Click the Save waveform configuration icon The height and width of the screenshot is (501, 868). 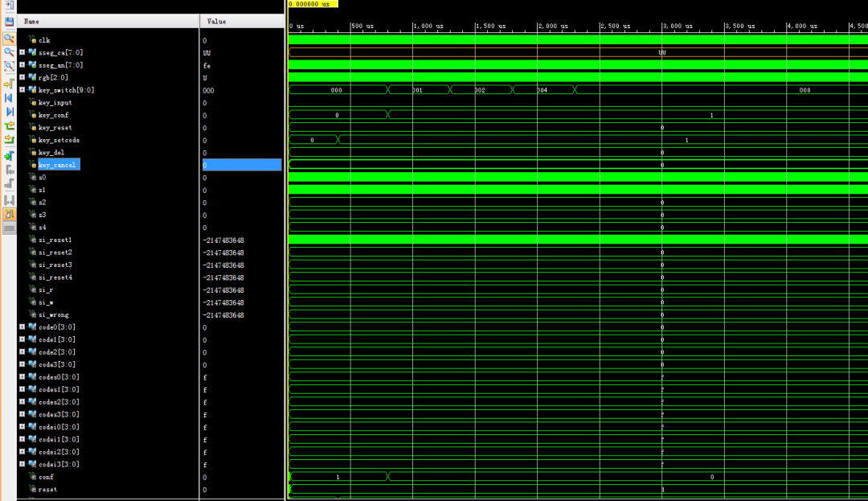point(10,22)
